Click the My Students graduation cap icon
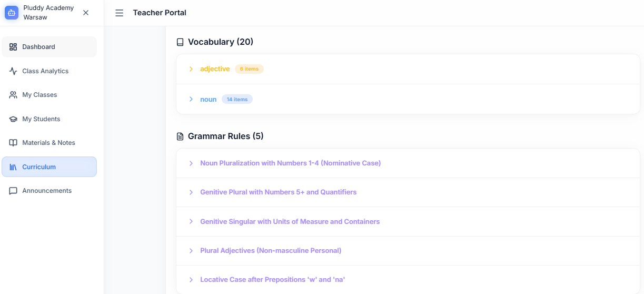The image size is (644, 294). 13,119
